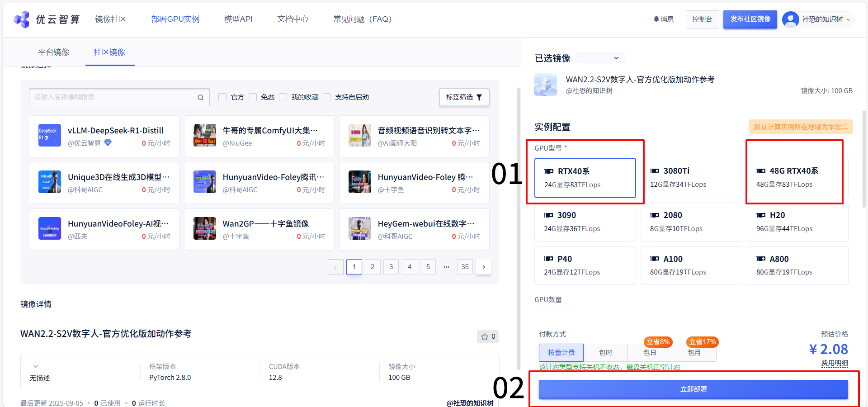This screenshot has height=407, width=868.
Task: Click the 立即部署 deploy button
Action: pos(693,389)
